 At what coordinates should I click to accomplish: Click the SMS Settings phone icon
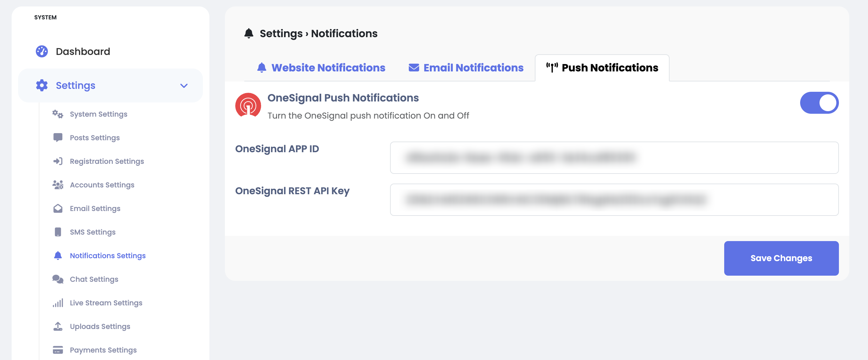[x=58, y=232]
